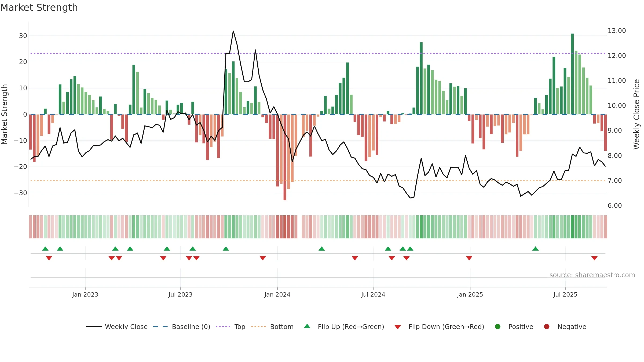
Task: Click the 30 tick on the left axis
Action: tap(23, 36)
